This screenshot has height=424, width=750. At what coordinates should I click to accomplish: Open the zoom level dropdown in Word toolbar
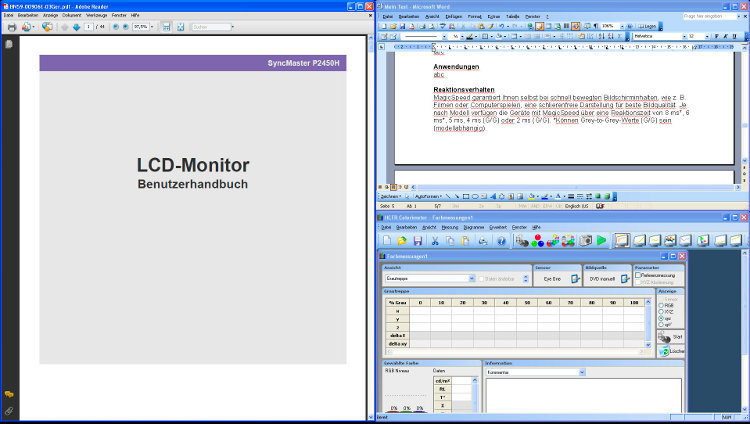(x=622, y=26)
